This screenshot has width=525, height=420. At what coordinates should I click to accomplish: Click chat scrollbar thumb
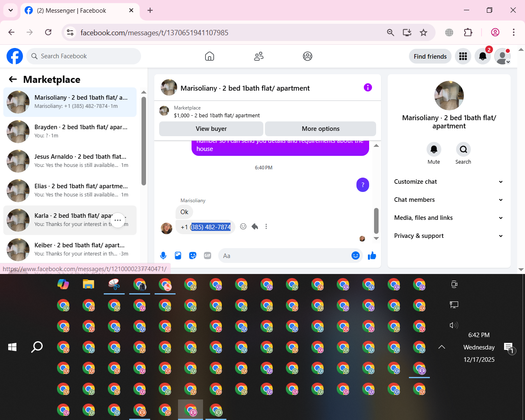376,221
